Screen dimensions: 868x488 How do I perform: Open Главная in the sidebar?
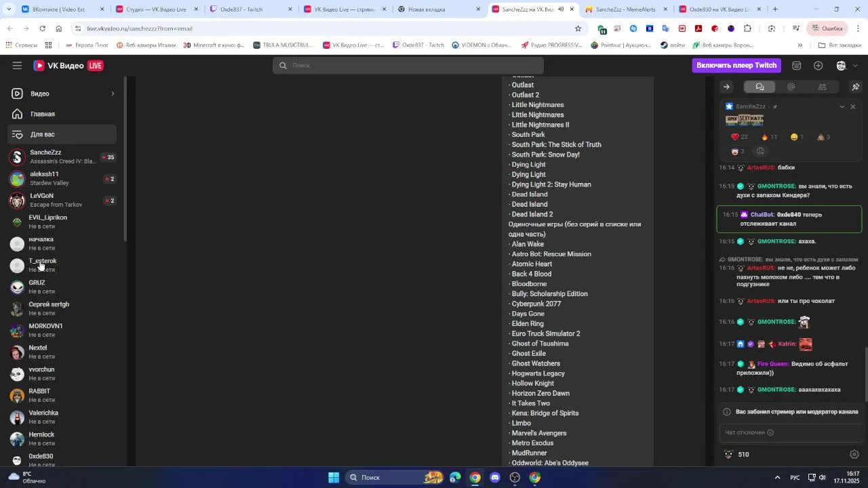pos(62,114)
